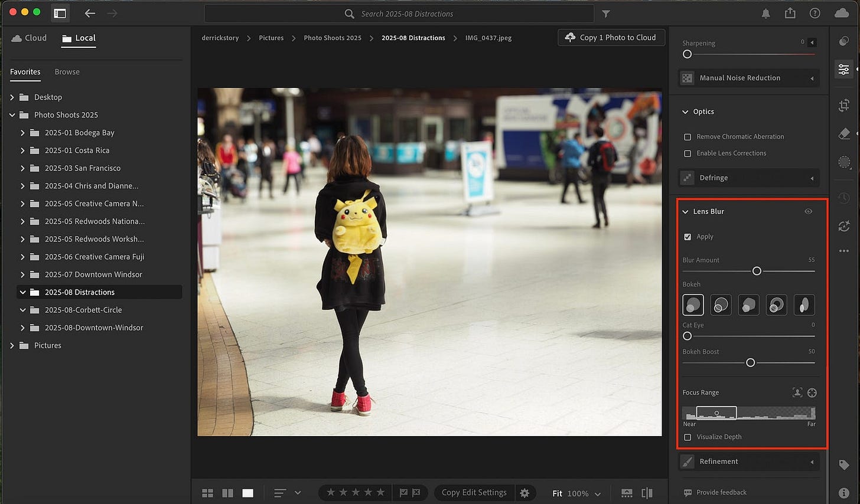This screenshot has height=504, width=860.
Task: Collapse the Photo Shoots 2025 folder
Action: click(x=12, y=115)
